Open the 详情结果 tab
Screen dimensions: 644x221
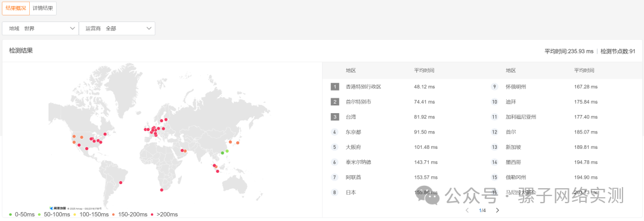click(x=43, y=8)
